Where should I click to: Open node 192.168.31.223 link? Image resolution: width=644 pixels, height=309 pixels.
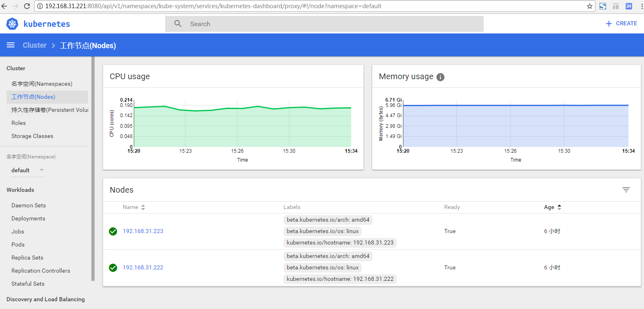143,231
